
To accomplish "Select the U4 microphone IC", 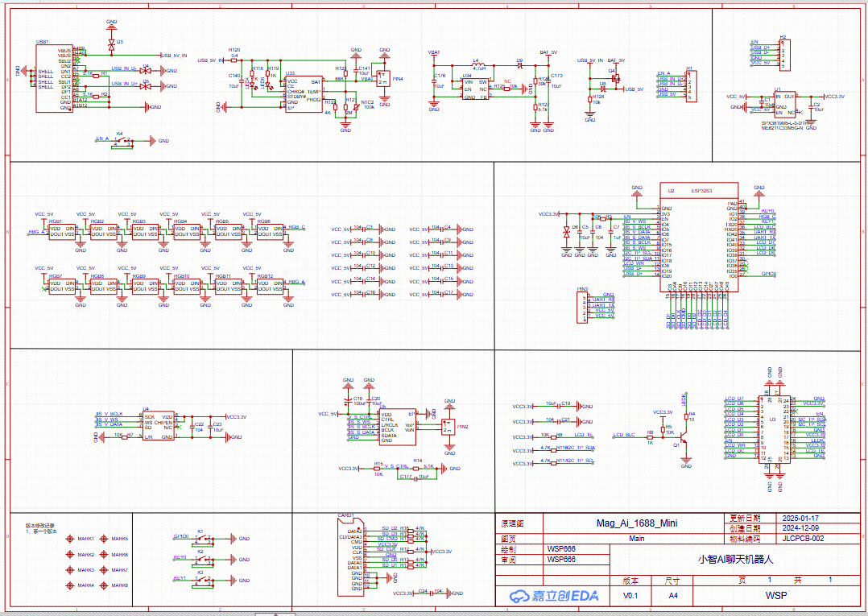I will 159,428.
